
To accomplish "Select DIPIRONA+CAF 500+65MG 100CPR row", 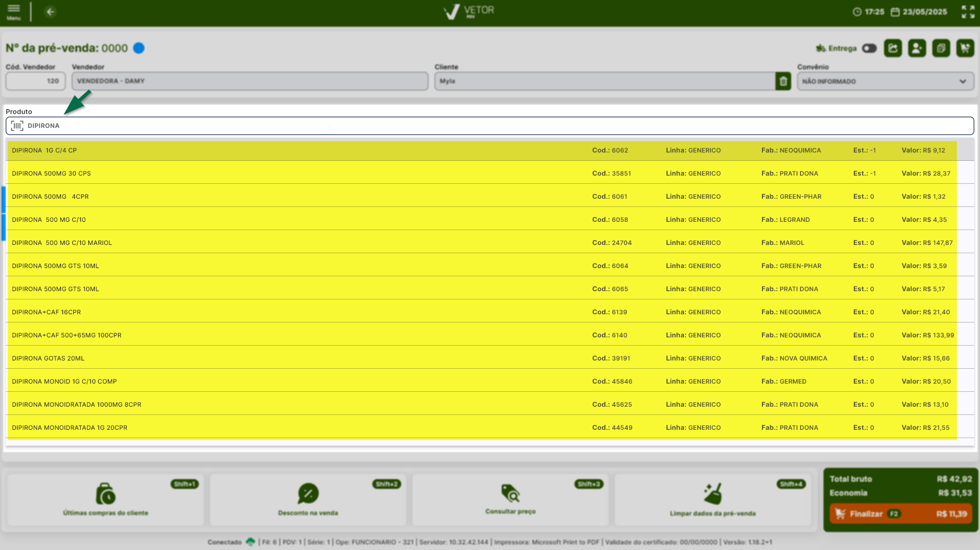I will tap(489, 335).
